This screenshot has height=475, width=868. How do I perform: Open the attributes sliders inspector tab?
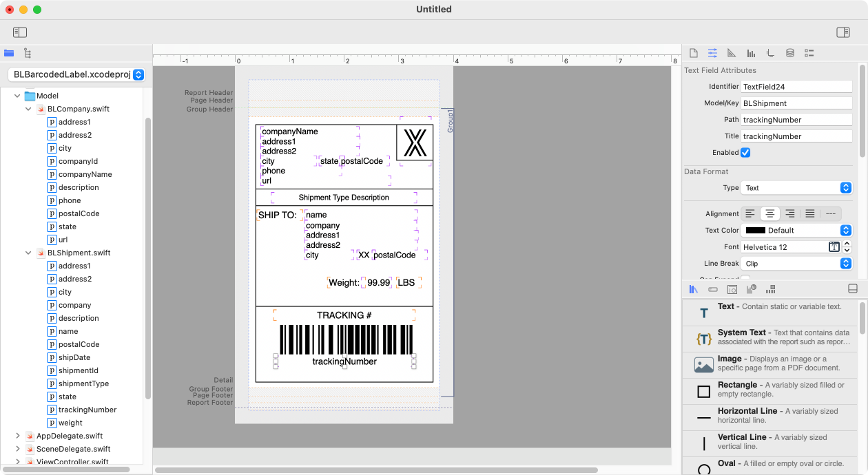[x=713, y=53]
